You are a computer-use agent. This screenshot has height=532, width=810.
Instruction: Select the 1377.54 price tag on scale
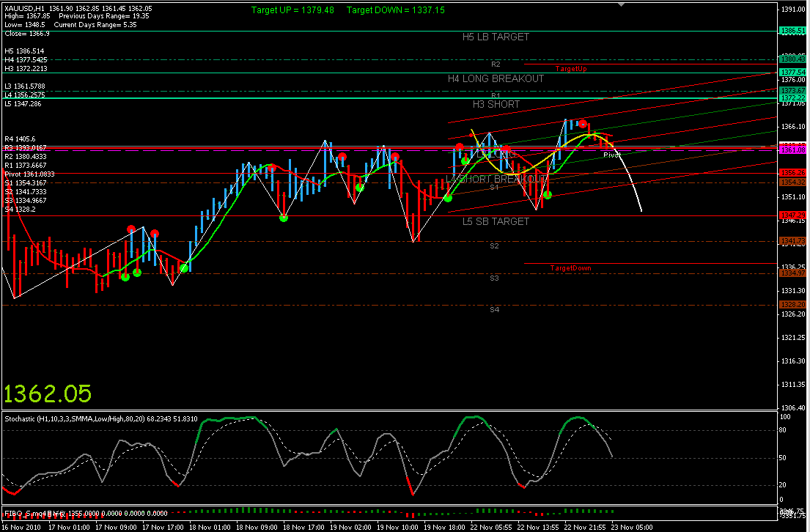792,73
